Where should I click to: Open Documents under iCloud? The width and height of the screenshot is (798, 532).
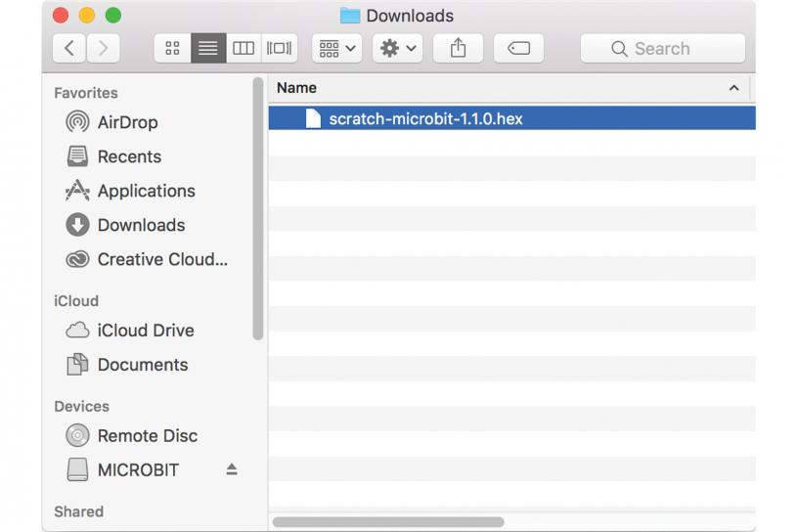143,364
